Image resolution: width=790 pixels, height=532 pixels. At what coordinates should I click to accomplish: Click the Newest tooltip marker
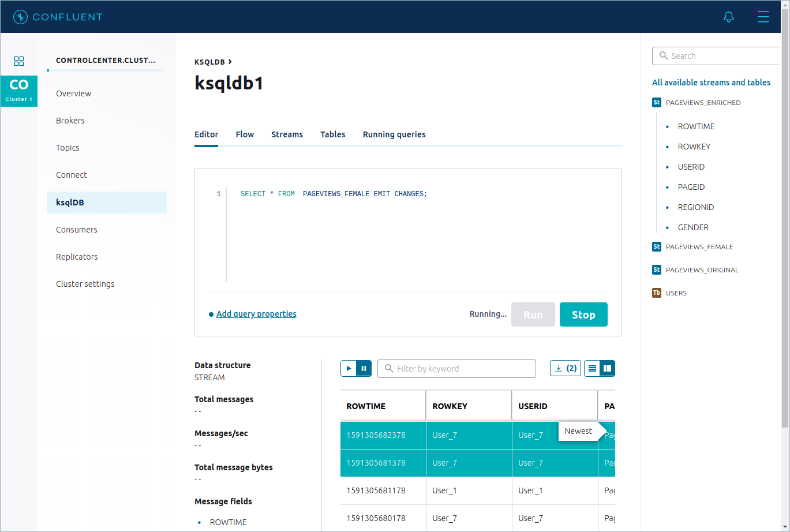[582, 431]
